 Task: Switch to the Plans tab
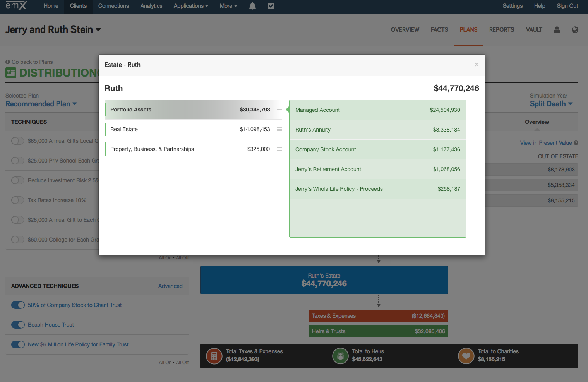(468, 30)
